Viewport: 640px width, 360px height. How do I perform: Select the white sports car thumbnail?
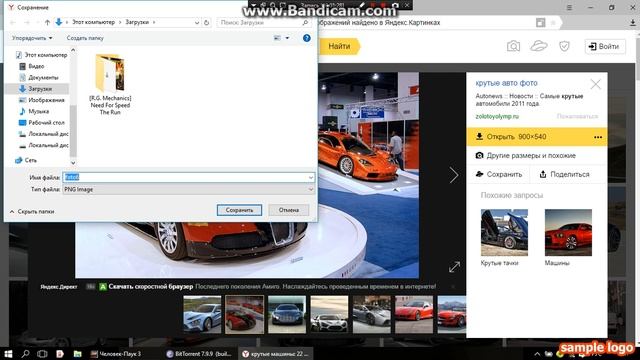(329, 315)
